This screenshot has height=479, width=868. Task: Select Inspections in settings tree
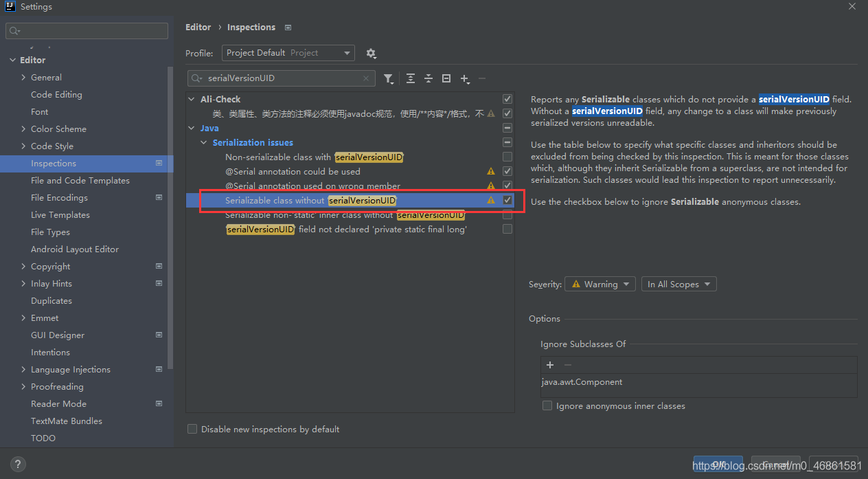(87, 164)
